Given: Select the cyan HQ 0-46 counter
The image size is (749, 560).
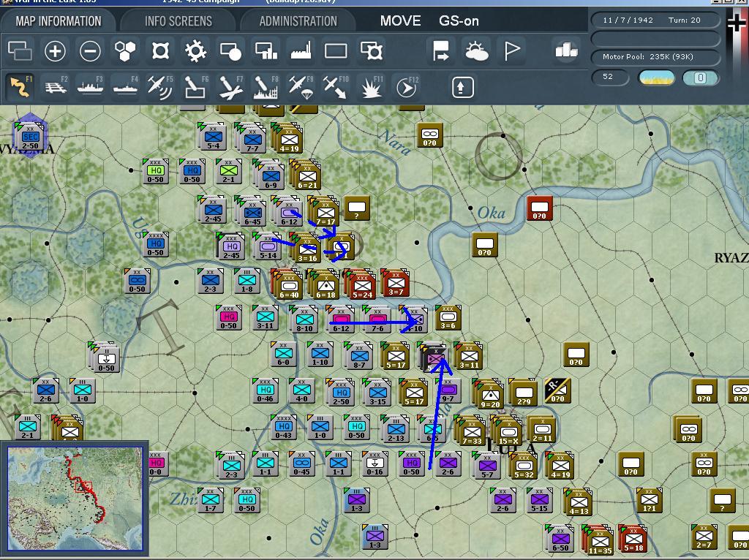Looking at the screenshot, I should click(x=265, y=391).
